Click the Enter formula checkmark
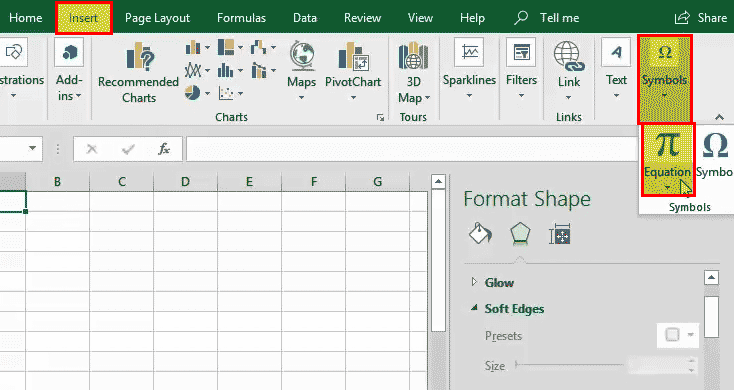The height and width of the screenshot is (390, 734). point(128,149)
